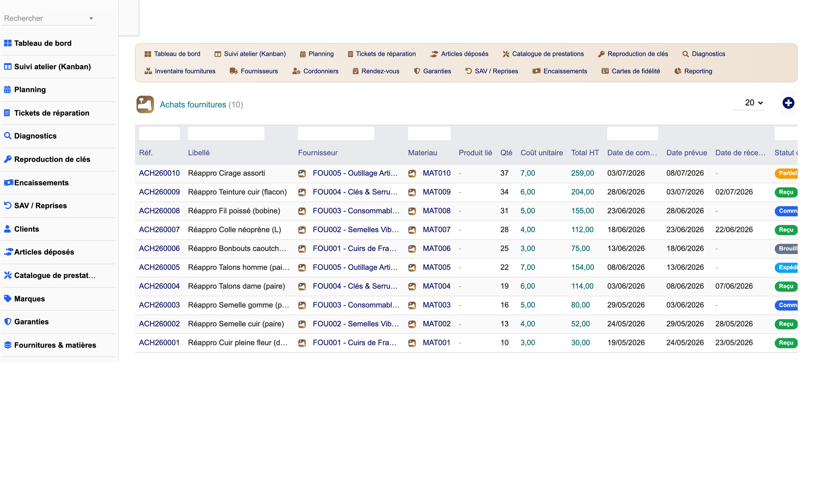Open material MAT006 link
Image resolution: width=815 pixels, height=504 pixels.
point(436,249)
